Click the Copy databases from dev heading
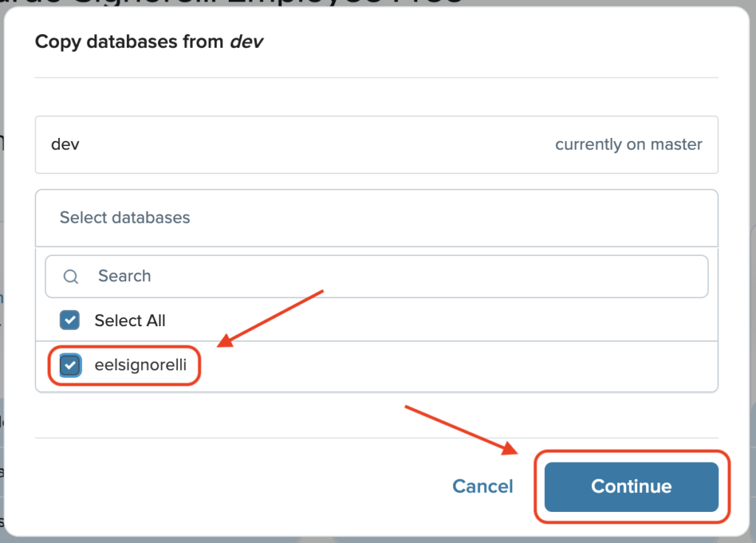 tap(149, 42)
